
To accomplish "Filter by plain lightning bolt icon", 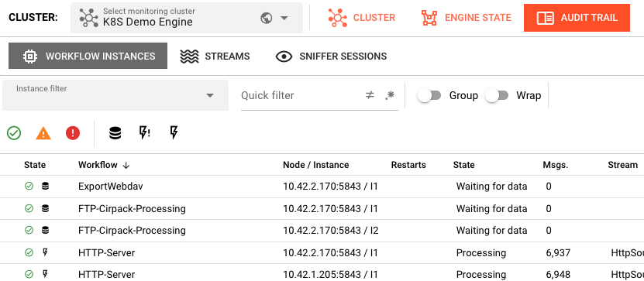I will tap(174, 132).
